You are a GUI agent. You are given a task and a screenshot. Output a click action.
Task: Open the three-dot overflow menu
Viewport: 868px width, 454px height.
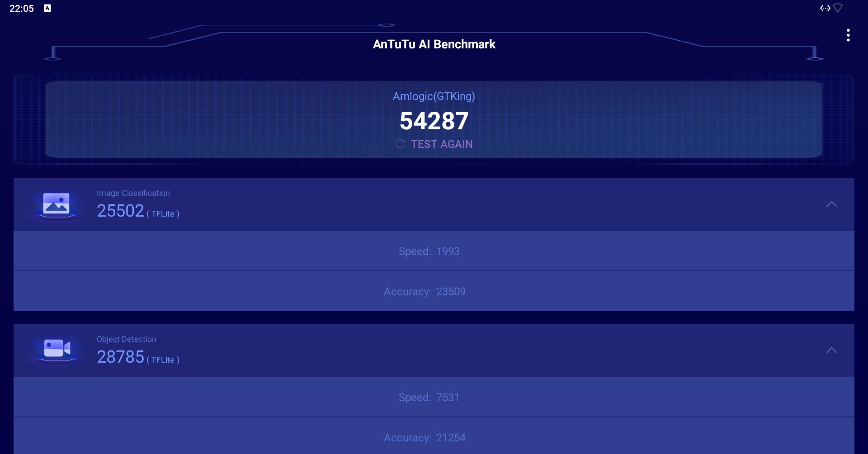point(848,35)
